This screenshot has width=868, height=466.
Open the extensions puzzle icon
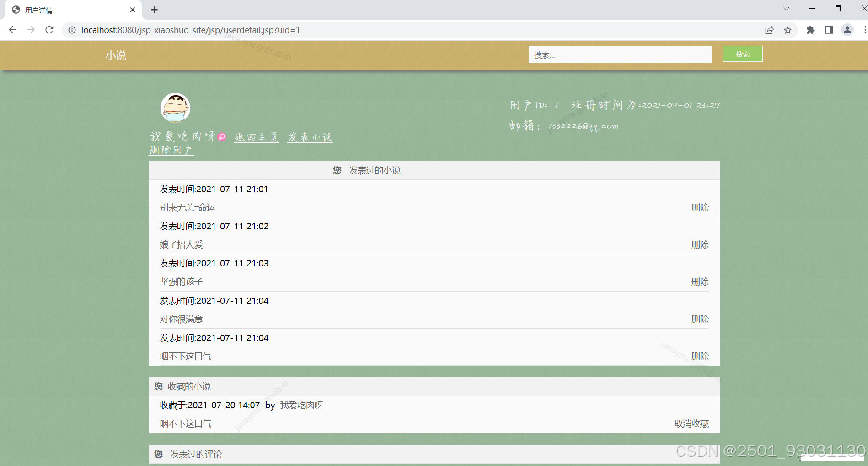pyautogui.click(x=810, y=30)
